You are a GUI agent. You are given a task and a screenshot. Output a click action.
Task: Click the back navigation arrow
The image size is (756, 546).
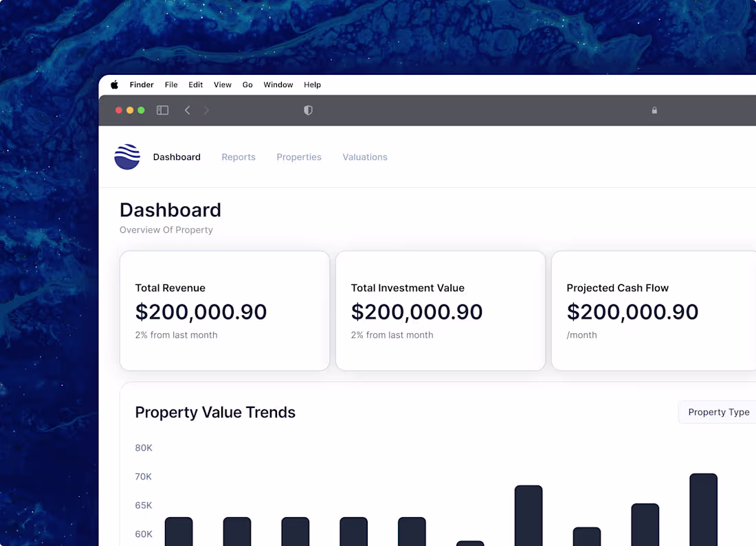pos(187,110)
